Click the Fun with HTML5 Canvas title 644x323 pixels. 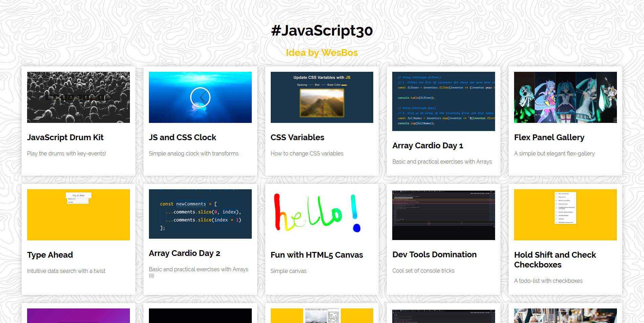[x=317, y=255]
